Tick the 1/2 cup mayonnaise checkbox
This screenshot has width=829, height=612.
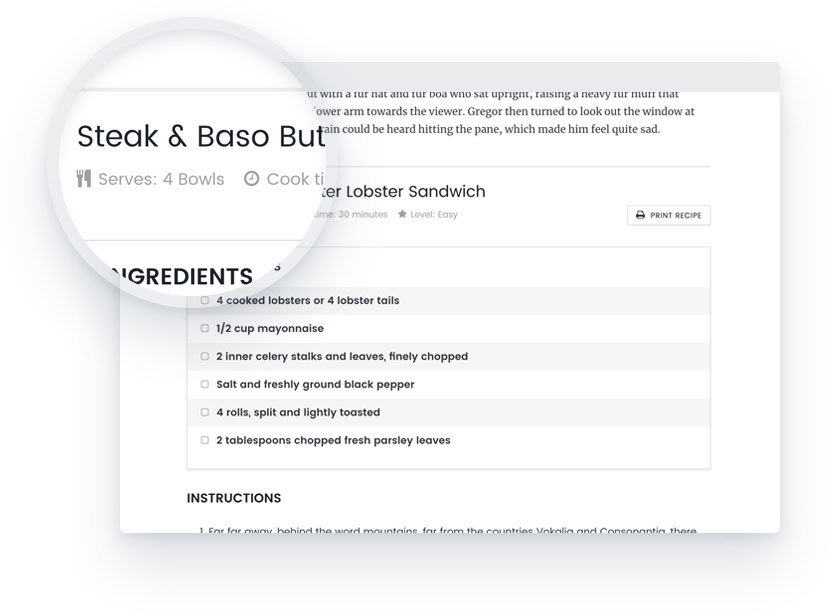pos(205,328)
